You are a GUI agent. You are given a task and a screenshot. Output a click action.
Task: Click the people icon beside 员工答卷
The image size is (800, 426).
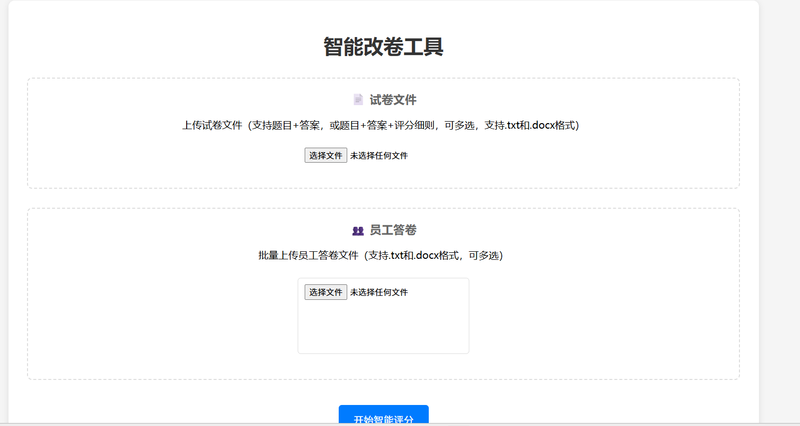pyautogui.click(x=358, y=231)
